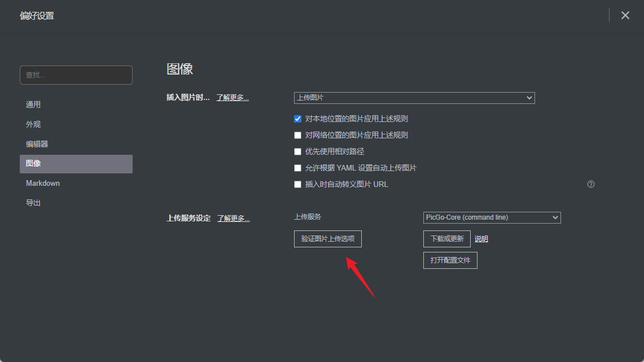
Task: Check the prefer relative path option
Action: point(298,151)
